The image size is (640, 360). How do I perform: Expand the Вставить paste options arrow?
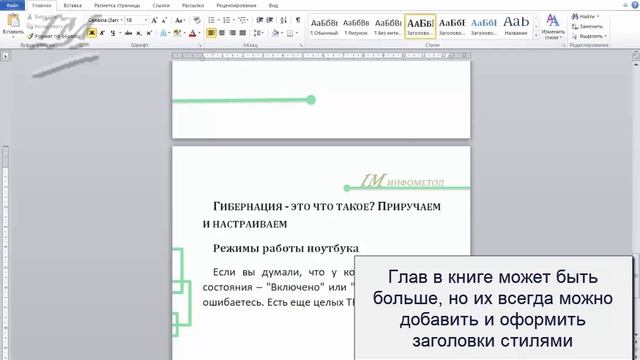[x=13, y=37]
